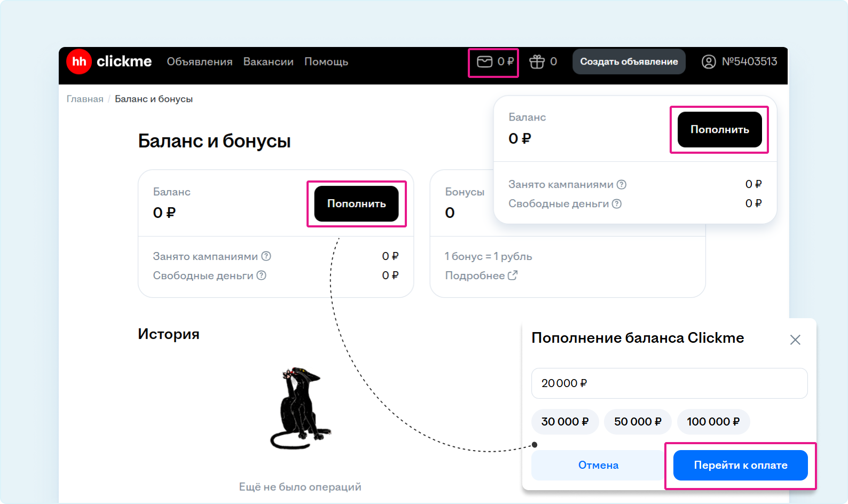Close the Пополнение баланса Clickme dialog
The height and width of the screenshot is (504, 848).
click(795, 340)
